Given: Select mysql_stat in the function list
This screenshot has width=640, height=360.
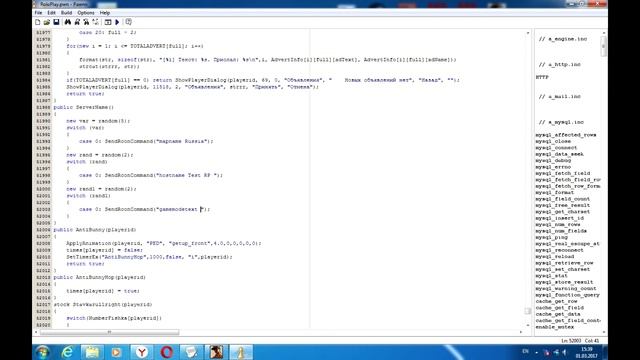Looking at the screenshot, I should click(x=552, y=276).
